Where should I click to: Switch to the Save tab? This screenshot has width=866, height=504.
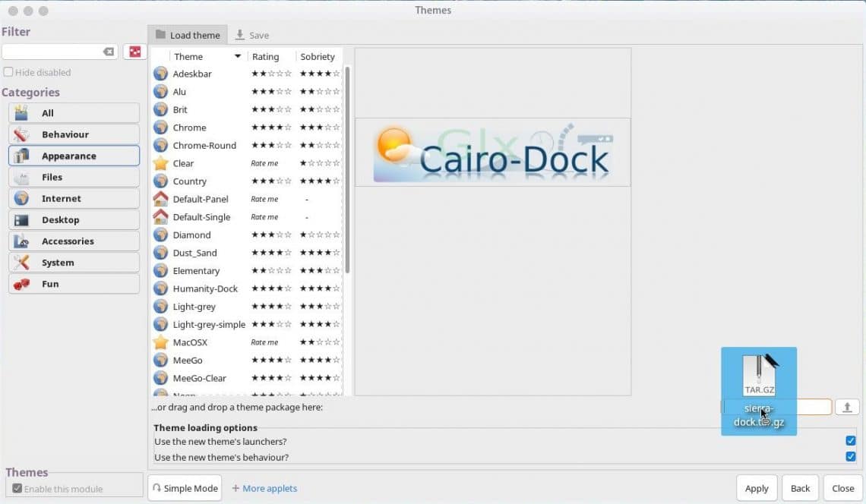point(252,35)
